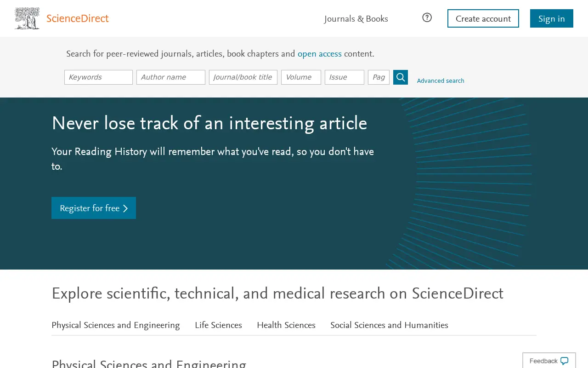Click the Create account button
The image size is (588, 368).
point(483,18)
